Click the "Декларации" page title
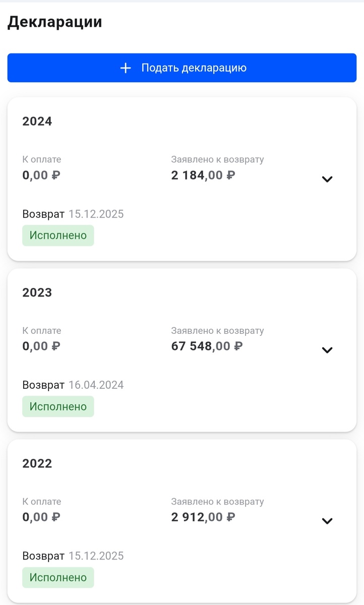364x605 pixels. (55, 22)
